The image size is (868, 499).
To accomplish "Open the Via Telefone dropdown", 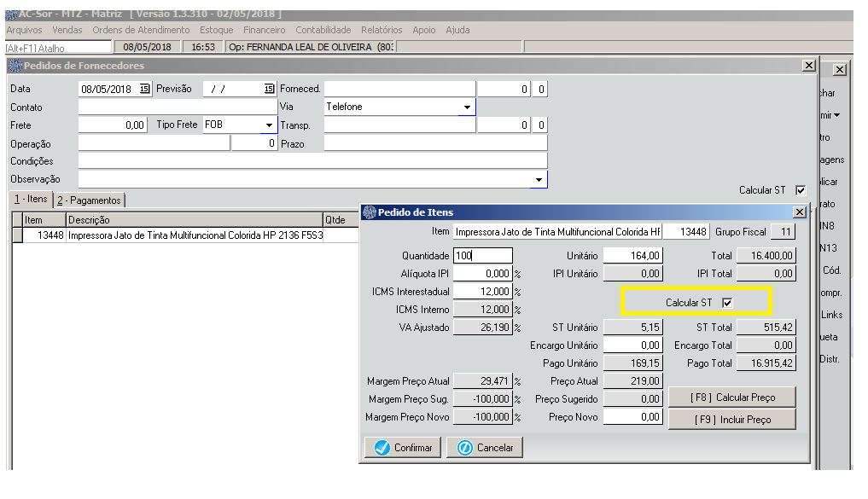I will [467, 107].
